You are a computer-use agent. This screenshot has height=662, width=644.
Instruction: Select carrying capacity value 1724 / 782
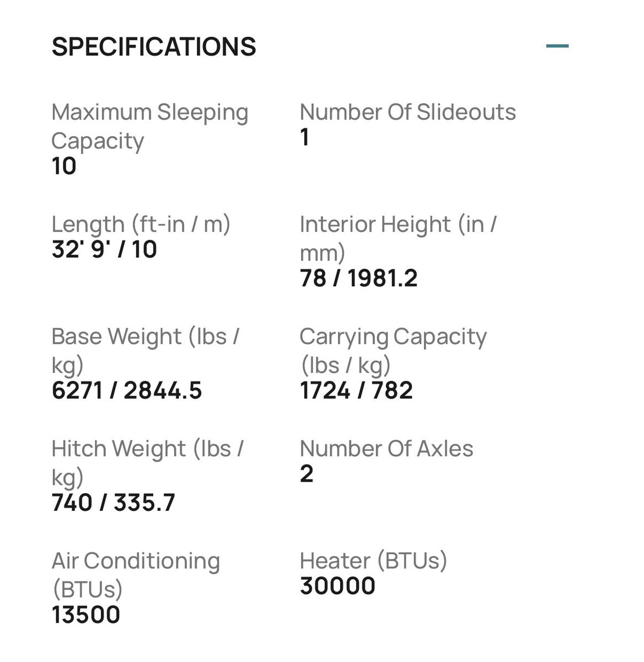click(356, 391)
